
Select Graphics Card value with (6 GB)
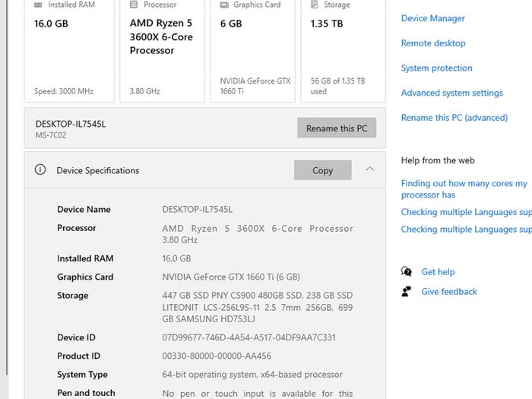(x=231, y=277)
